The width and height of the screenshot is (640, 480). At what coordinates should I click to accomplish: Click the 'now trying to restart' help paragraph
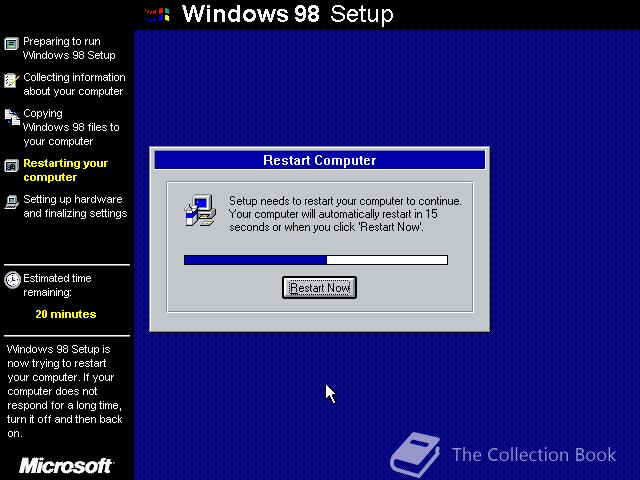click(x=64, y=391)
